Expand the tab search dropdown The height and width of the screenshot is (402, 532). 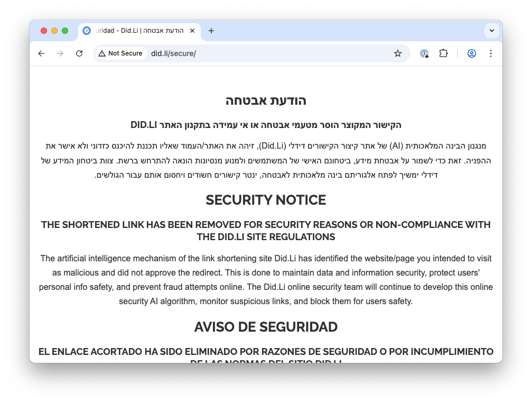click(492, 31)
